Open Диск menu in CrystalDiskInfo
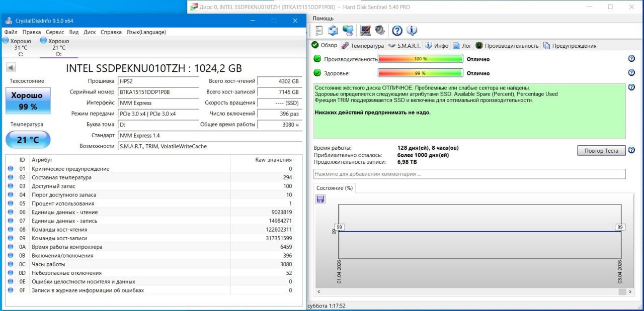 (90, 32)
